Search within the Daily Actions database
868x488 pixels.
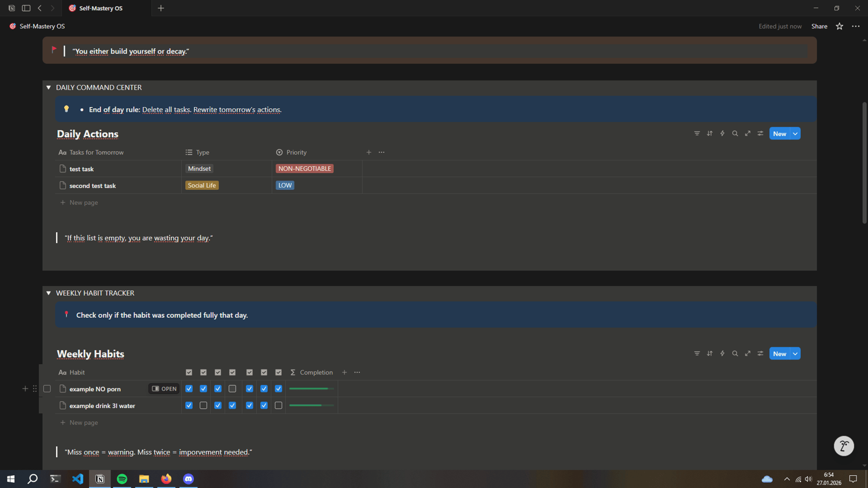(x=735, y=134)
